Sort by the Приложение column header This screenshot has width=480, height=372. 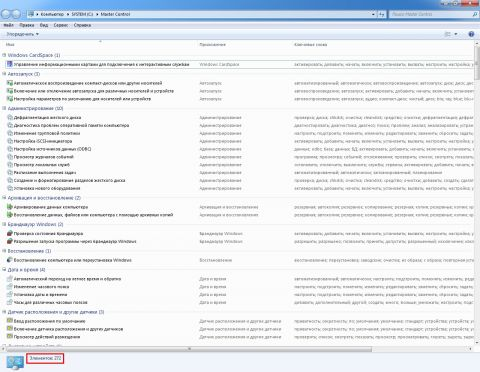[244, 44]
